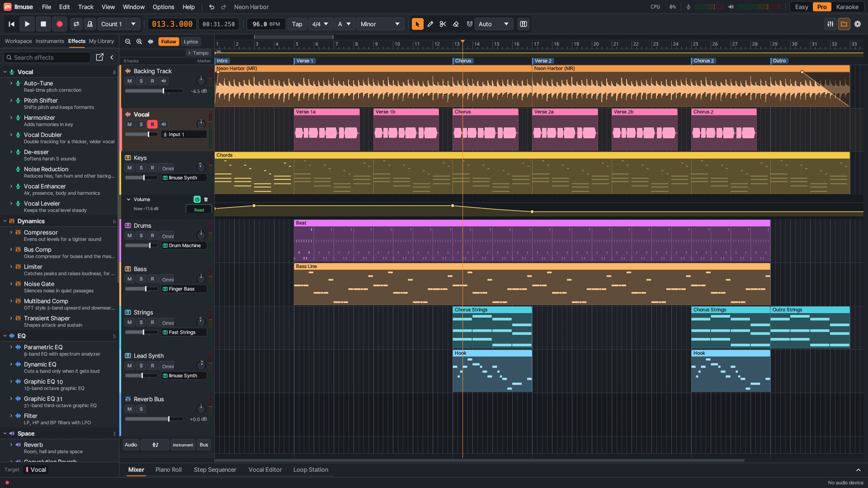The image size is (868, 488).
Task: Mute the Keys track
Action: click(130, 168)
